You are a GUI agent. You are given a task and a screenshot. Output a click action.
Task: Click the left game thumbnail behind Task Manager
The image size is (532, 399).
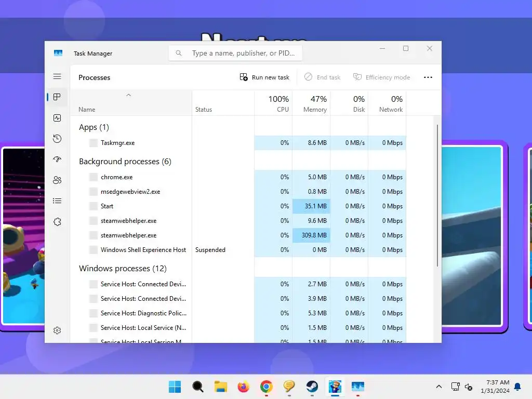pyautogui.click(x=22, y=237)
